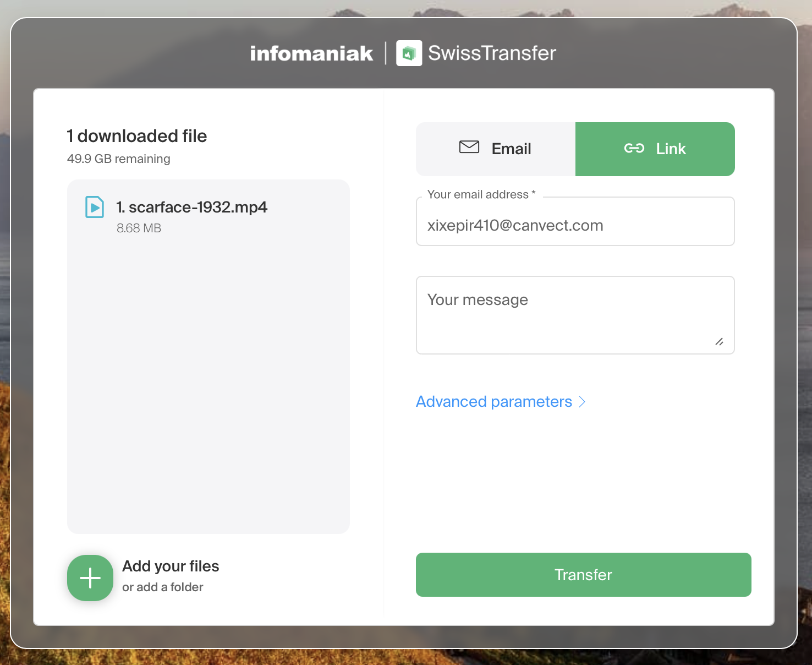Click 'or add a folder' text
Viewport: 812px width, 665px height.
[163, 587]
